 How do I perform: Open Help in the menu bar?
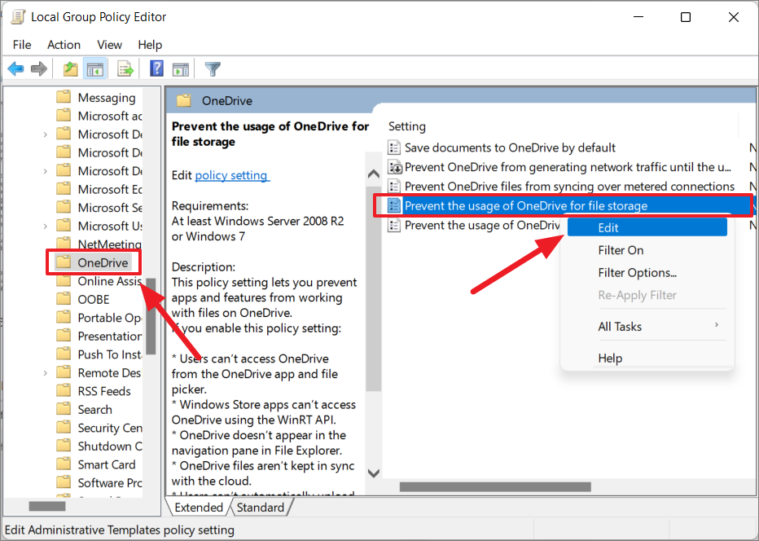150,45
